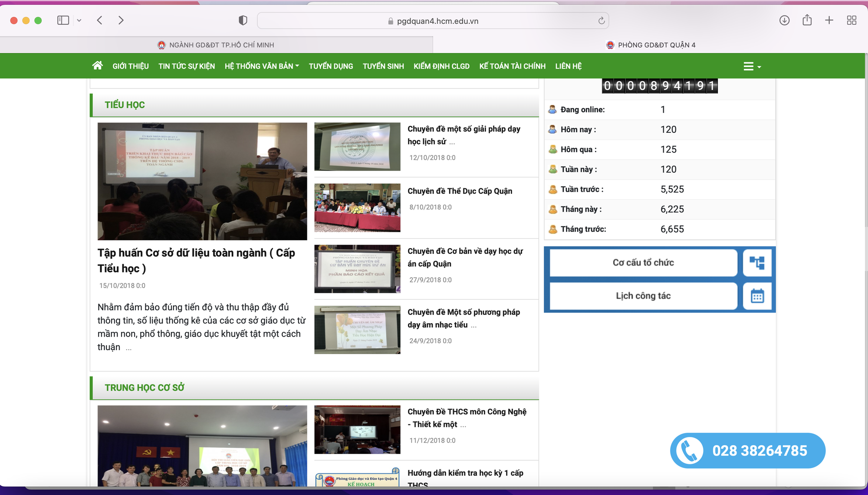Viewport: 868px width, 495px height.
Task: Click the Safari share icon
Action: coord(807,20)
